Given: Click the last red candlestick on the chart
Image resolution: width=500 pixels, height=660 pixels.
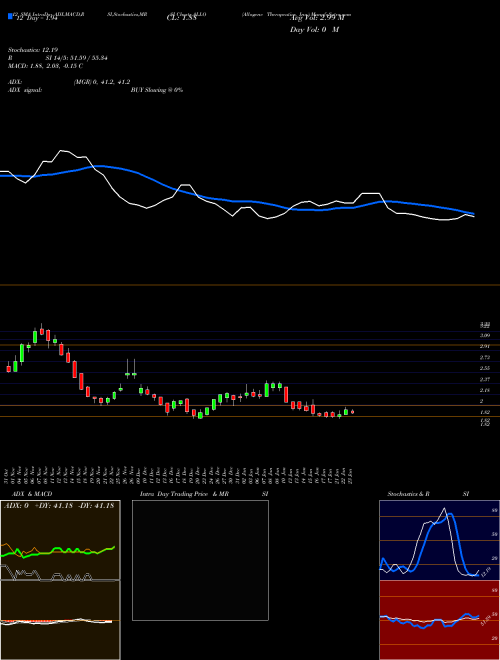Looking at the screenshot, I should click(x=352, y=412).
